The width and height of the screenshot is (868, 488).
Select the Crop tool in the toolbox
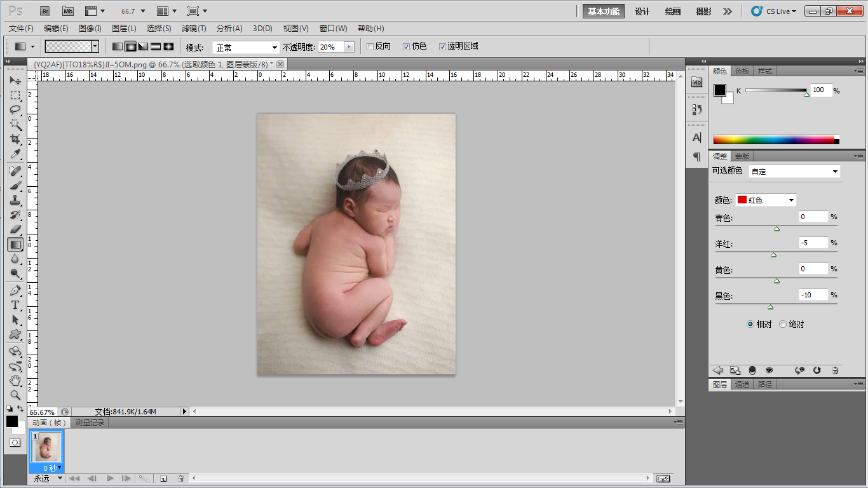[x=15, y=139]
